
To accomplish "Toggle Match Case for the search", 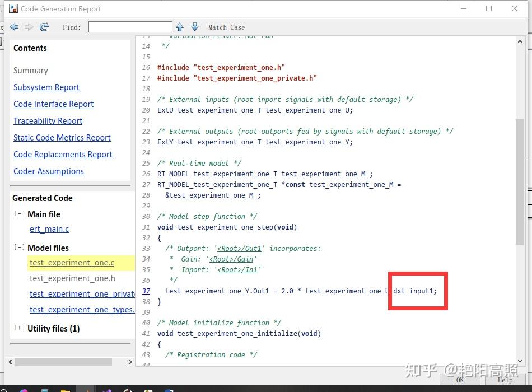I will click(x=226, y=27).
